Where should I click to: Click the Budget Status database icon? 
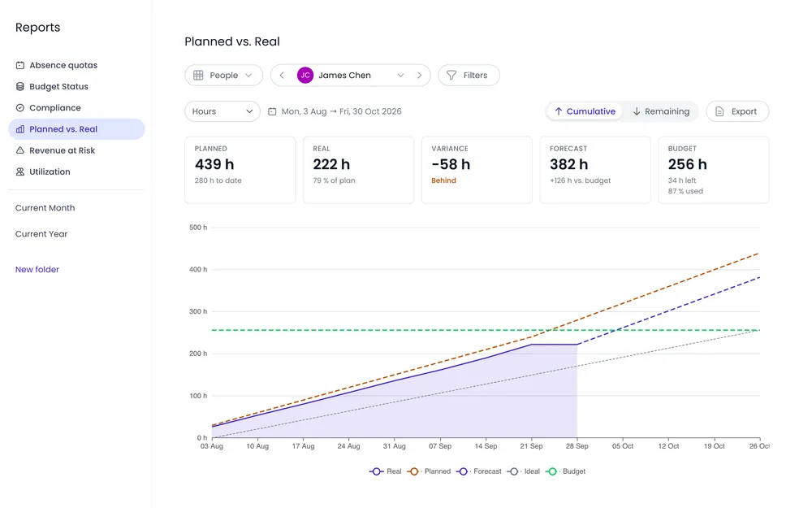point(20,87)
